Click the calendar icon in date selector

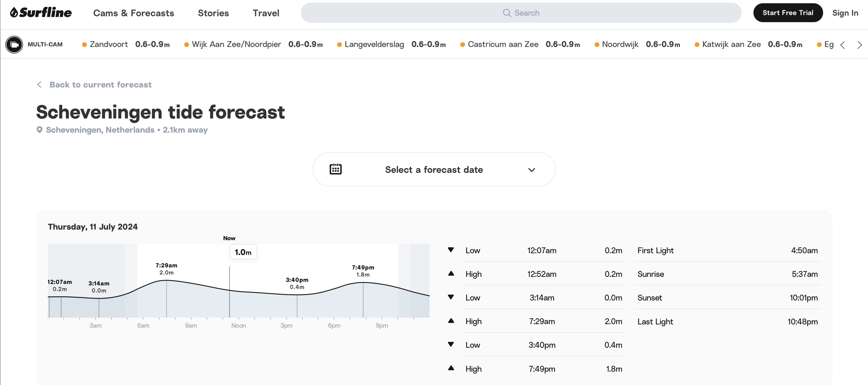click(x=335, y=169)
